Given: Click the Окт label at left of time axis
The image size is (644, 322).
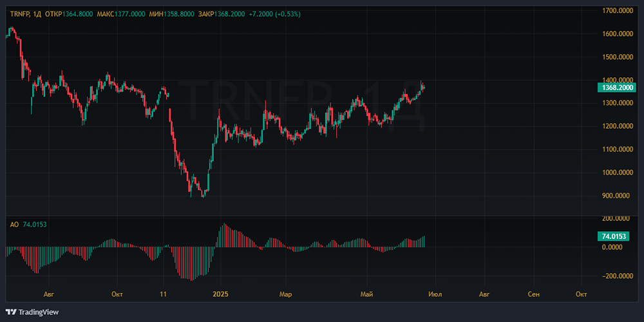Looking at the screenshot, I should coord(117,294).
